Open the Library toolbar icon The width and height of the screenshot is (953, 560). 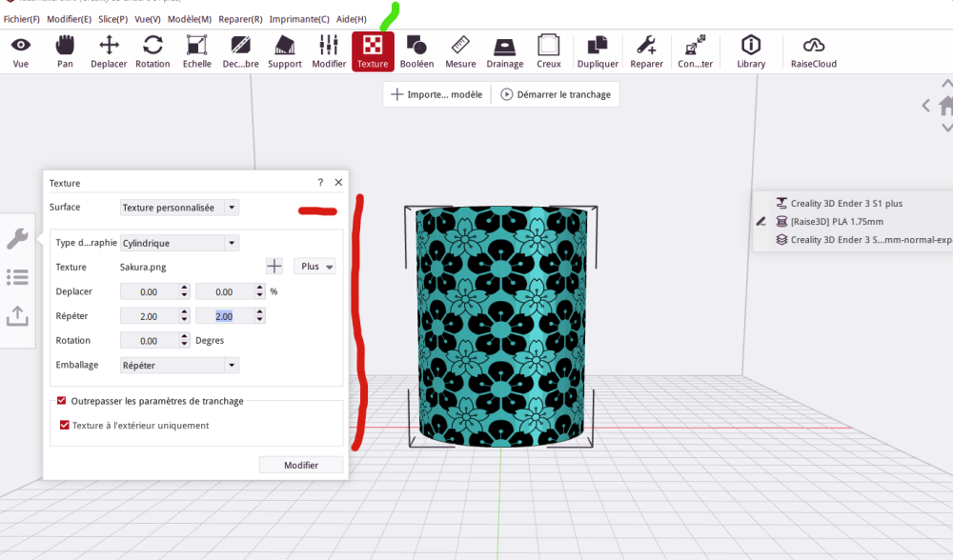[751, 51]
